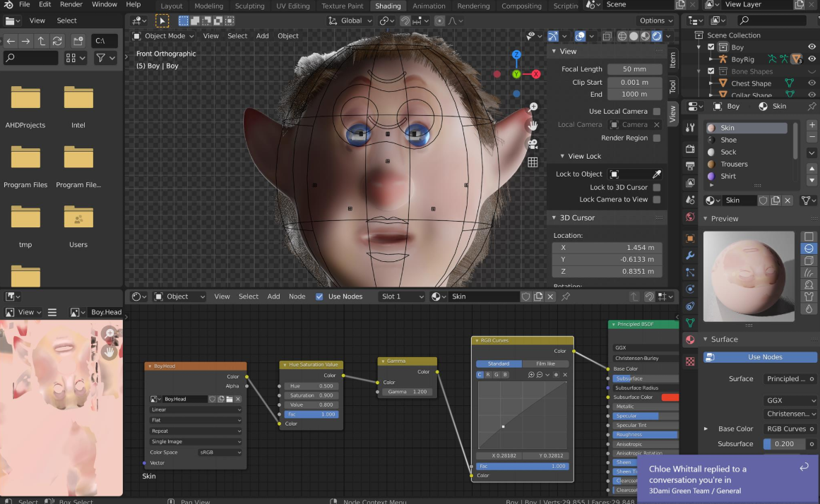Expand Base Color disclosure triangle

[x=706, y=428]
